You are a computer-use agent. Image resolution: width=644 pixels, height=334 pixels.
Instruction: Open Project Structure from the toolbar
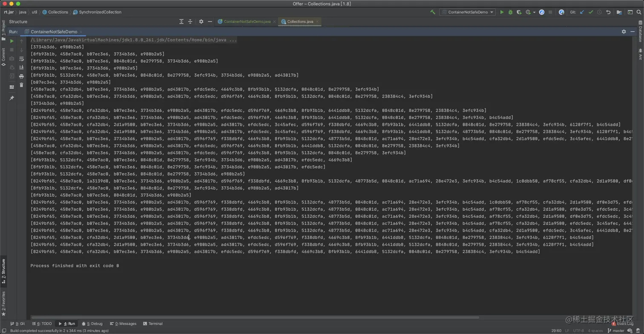[x=620, y=12]
